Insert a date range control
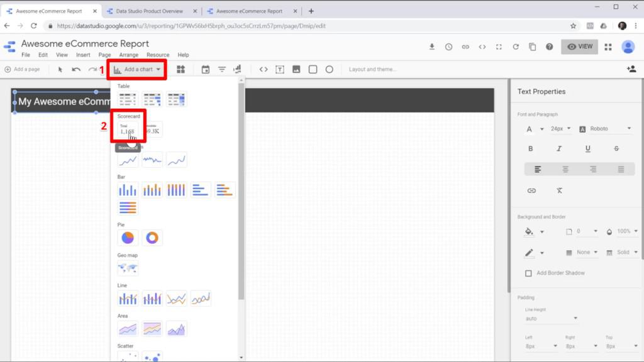The image size is (644, 362). point(205,69)
